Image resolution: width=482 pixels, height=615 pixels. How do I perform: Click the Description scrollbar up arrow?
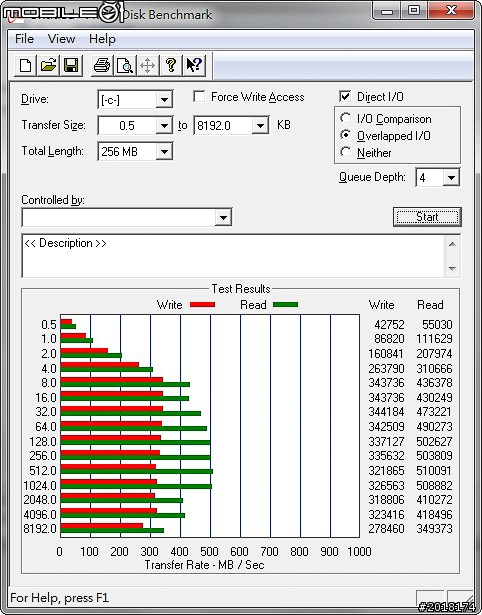[x=452, y=244]
